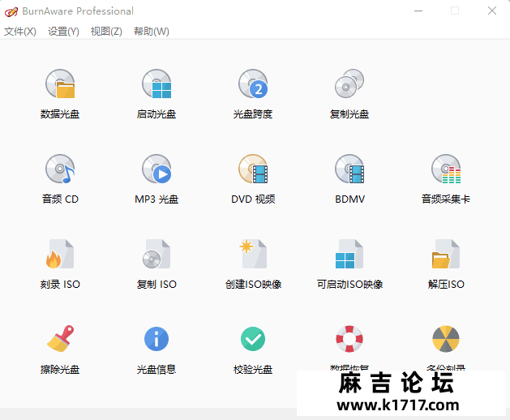This screenshot has height=420, width=510.
Task: Open the 视图(Z) menu
Action: 106,32
